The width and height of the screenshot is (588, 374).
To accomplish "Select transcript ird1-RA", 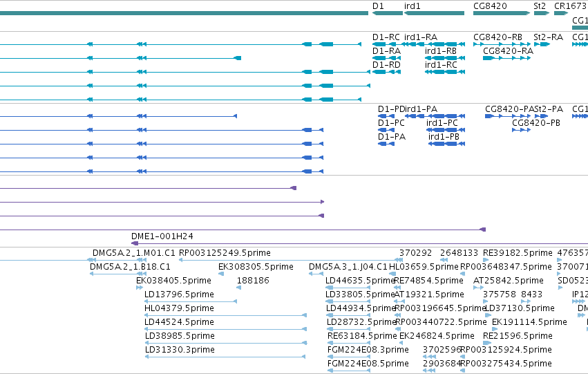I will tap(434, 44).
